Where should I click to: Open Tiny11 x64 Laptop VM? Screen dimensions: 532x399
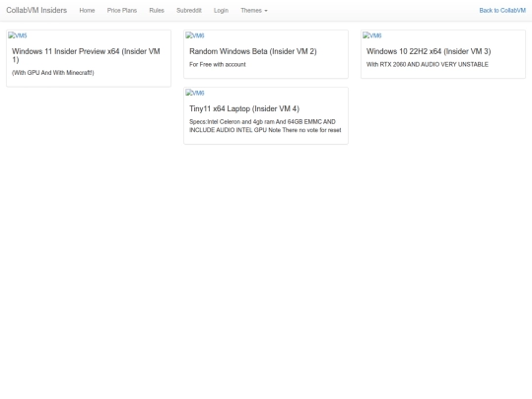244,108
